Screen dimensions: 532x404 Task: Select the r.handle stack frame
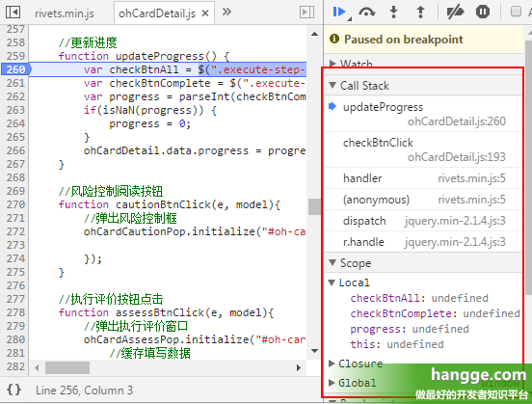point(423,242)
